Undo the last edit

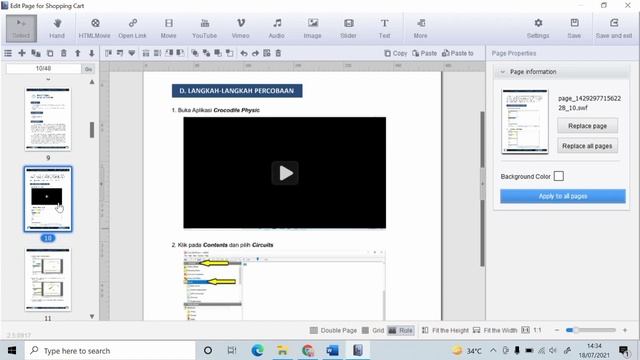coord(244,53)
